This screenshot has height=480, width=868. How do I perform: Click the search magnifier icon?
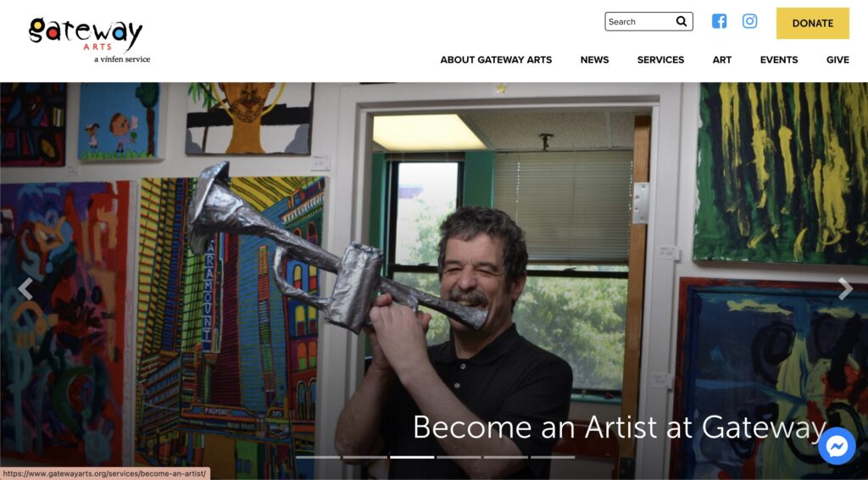682,21
